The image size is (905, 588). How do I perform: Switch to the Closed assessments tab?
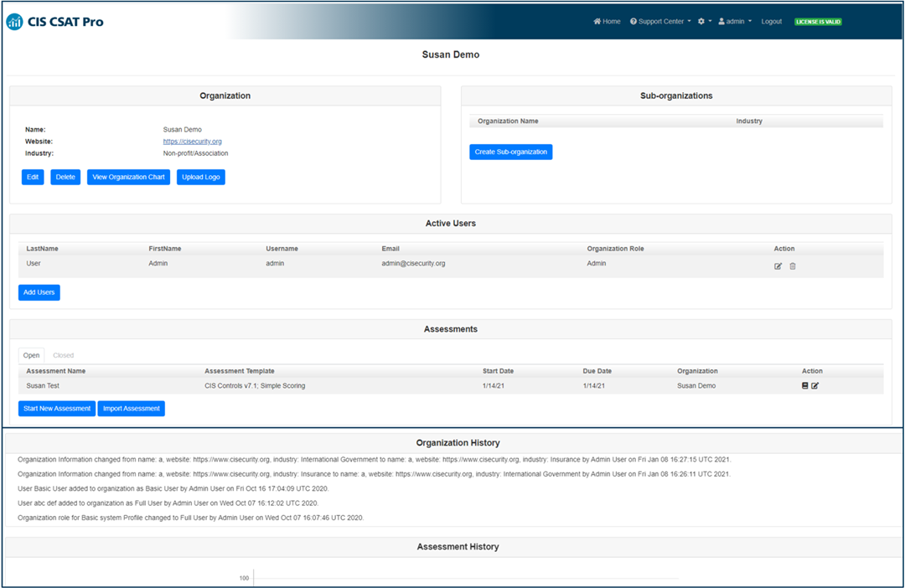(x=63, y=354)
